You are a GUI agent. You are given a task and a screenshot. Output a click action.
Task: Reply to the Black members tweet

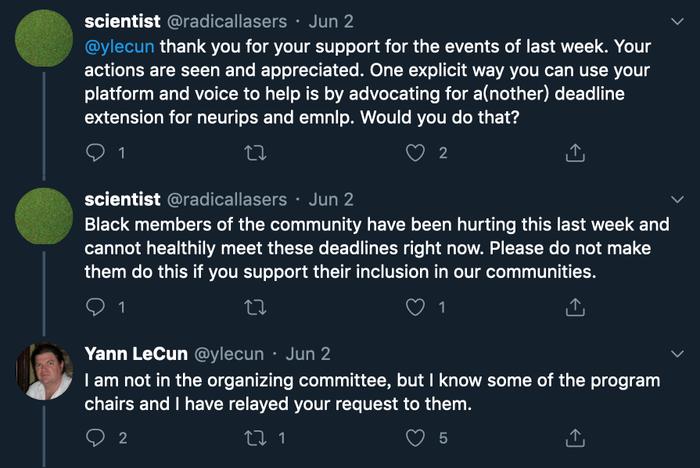click(96, 308)
